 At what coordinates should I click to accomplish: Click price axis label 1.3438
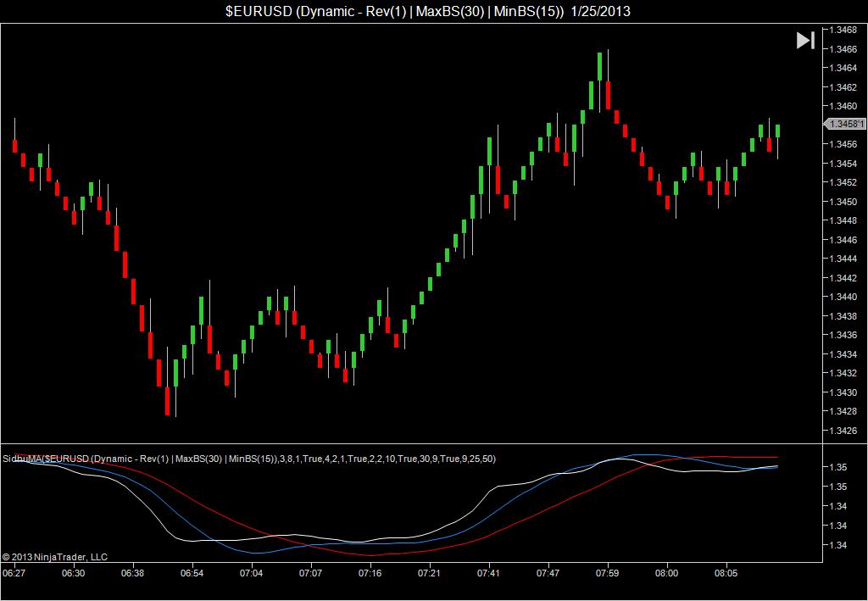(x=843, y=316)
